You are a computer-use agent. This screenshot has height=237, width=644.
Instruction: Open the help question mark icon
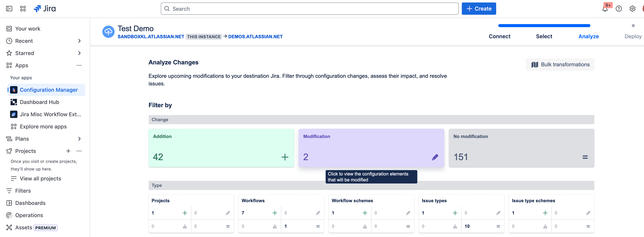click(x=619, y=9)
